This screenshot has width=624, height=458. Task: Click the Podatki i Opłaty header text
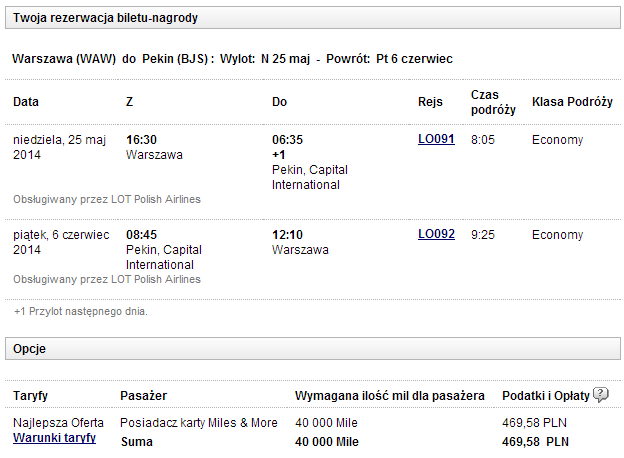click(x=544, y=395)
